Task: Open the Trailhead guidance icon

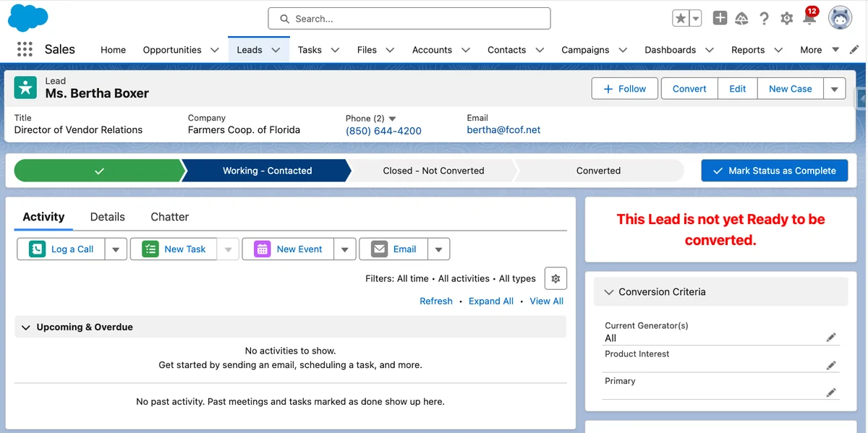Action: [741, 19]
